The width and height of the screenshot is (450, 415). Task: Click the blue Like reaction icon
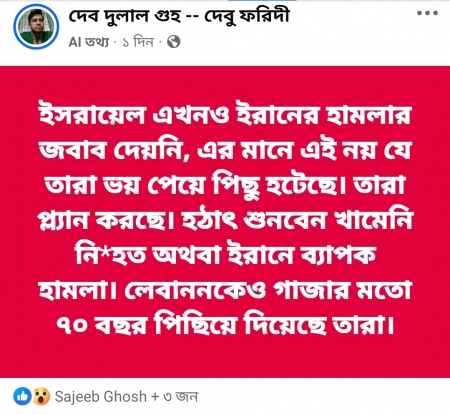tap(22, 396)
